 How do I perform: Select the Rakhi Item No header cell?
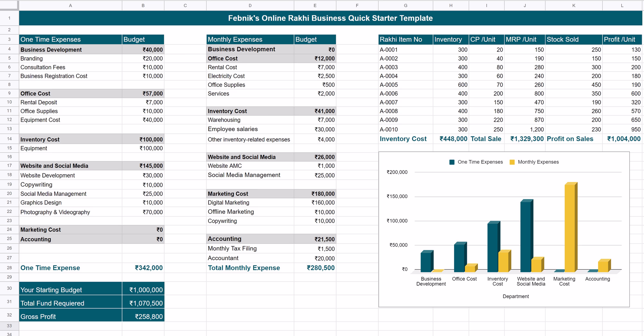405,40
